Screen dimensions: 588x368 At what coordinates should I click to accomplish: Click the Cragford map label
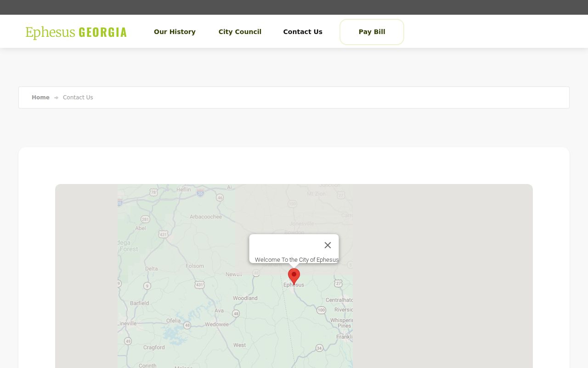click(154, 347)
